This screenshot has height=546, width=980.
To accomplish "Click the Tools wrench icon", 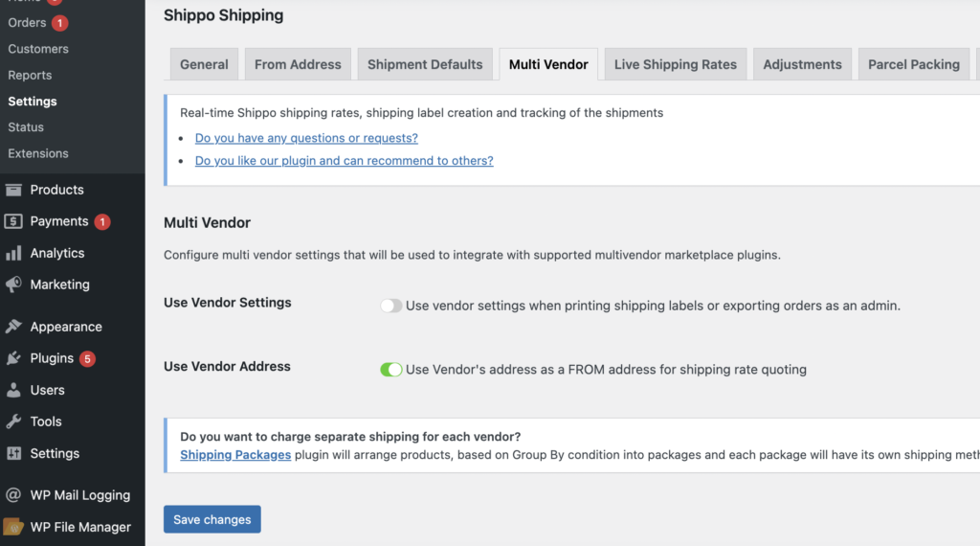I will 13,421.
